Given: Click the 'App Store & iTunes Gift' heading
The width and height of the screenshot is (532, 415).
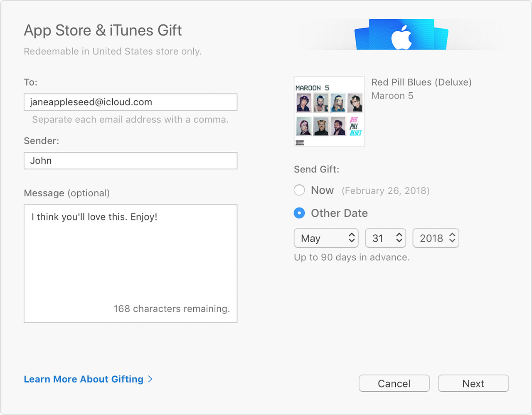Looking at the screenshot, I should coord(103,30).
